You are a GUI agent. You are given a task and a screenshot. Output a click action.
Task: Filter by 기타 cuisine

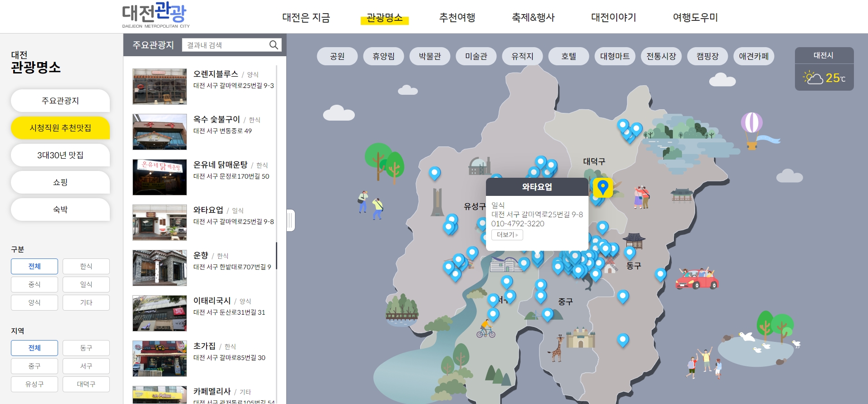86,302
